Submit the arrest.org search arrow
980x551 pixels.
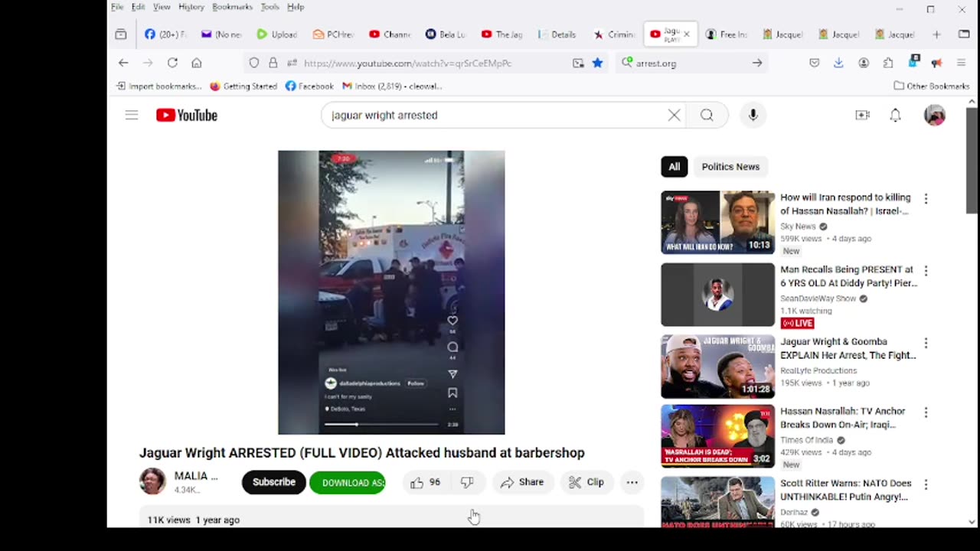tap(757, 63)
